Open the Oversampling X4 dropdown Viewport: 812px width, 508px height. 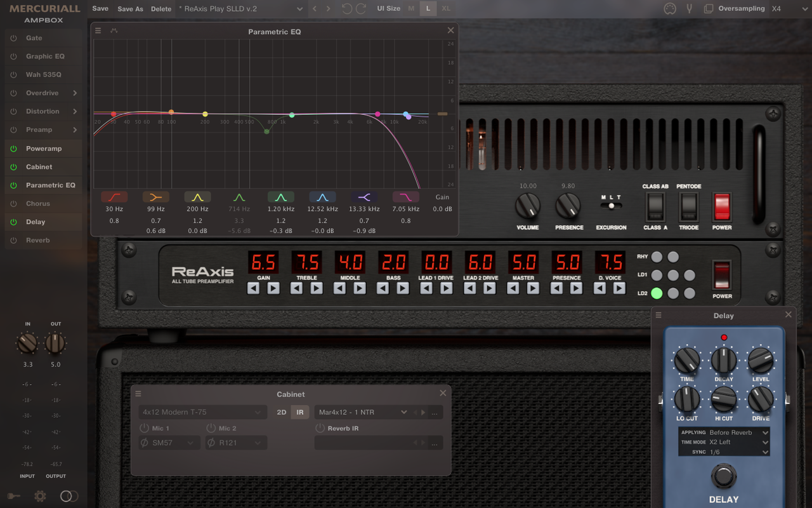point(789,9)
